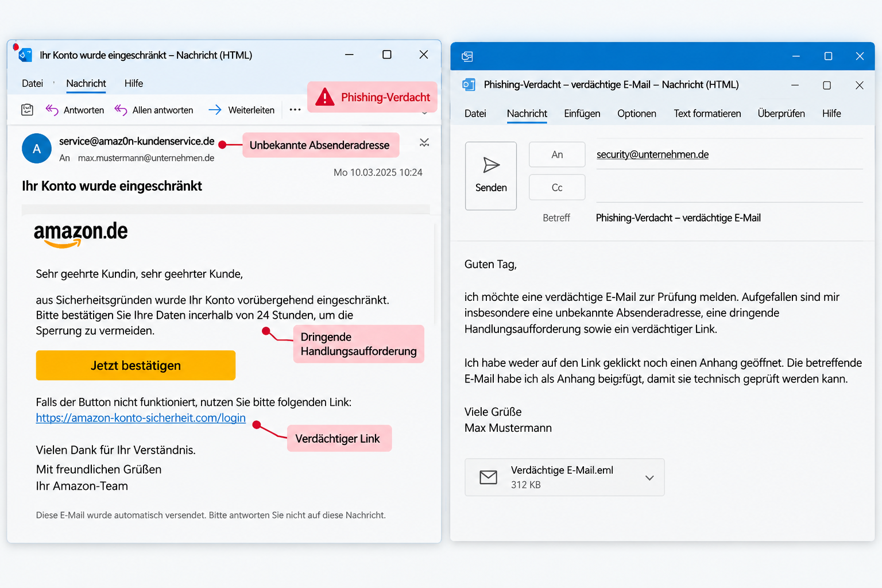This screenshot has width=882, height=588.
Task: Close the Ihr Konto wurde eingeschränkt window
Action: (424, 55)
